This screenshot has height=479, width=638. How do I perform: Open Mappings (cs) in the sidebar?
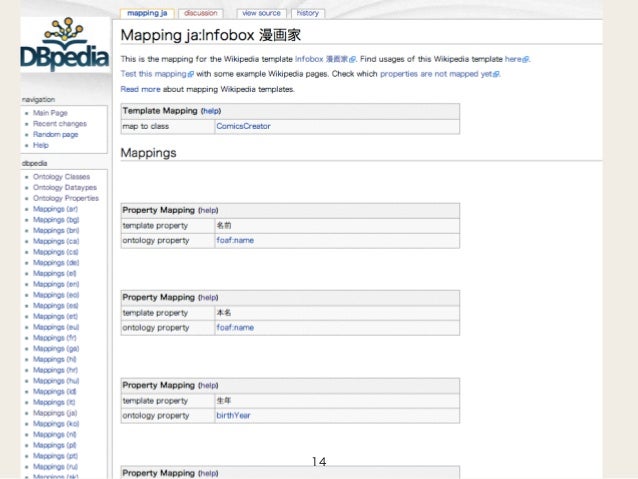56,252
